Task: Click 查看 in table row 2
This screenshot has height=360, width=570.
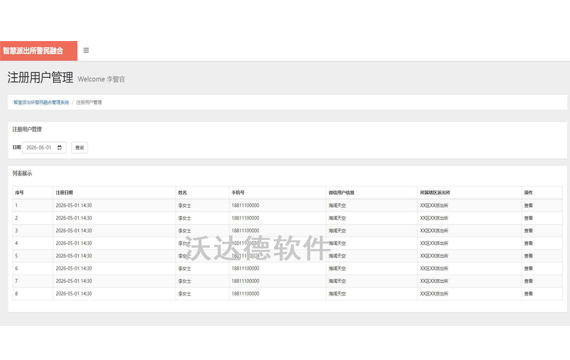Action: click(x=528, y=218)
